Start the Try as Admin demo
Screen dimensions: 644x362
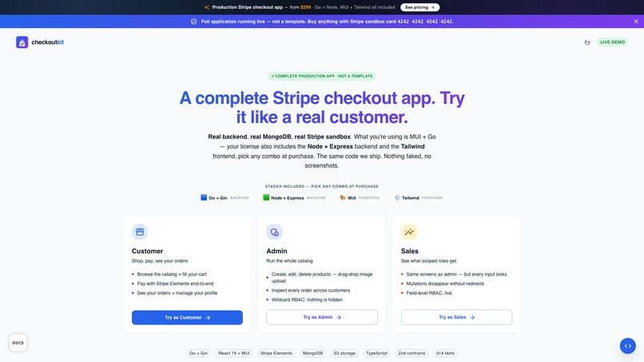pyautogui.click(x=322, y=317)
